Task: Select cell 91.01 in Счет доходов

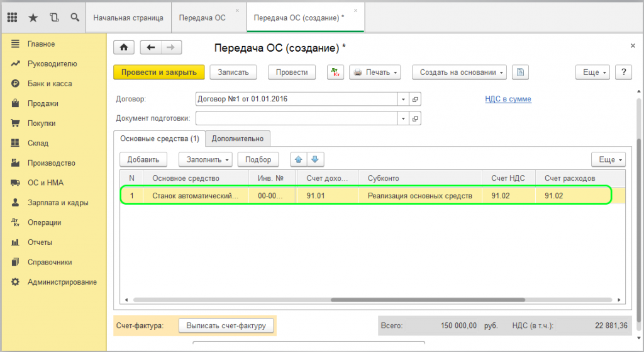Action: (x=327, y=196)
